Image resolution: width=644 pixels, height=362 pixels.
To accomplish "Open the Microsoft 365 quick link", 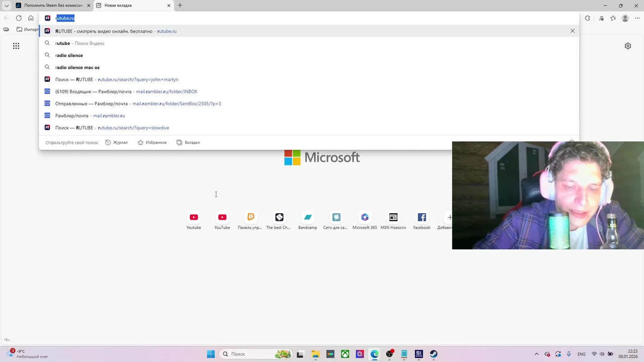I will [365, 220].
